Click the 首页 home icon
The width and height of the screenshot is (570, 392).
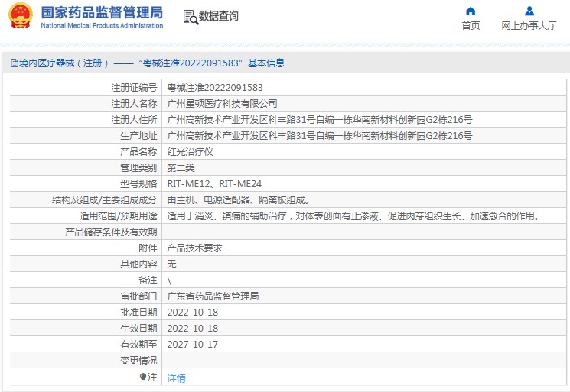tap(471, 11)
